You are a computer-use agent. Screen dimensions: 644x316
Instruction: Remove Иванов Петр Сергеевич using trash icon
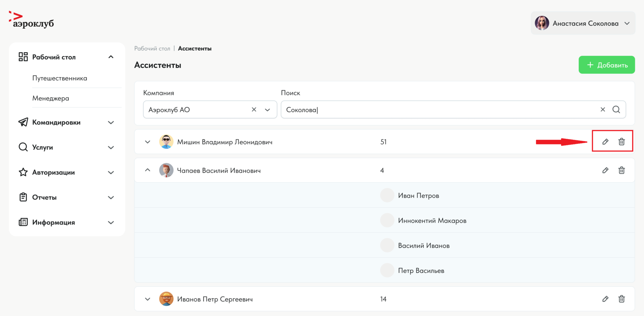tap(621, 299)
